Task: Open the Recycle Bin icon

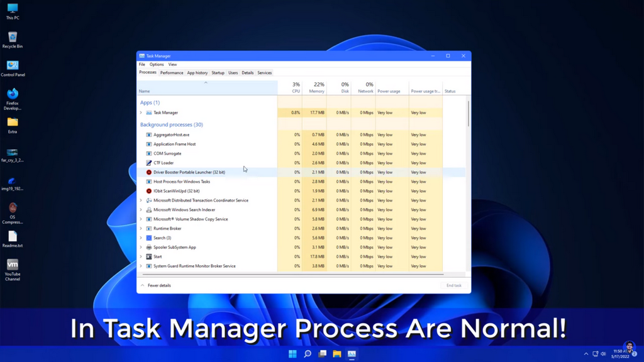Action: click(x=13, y=40)
